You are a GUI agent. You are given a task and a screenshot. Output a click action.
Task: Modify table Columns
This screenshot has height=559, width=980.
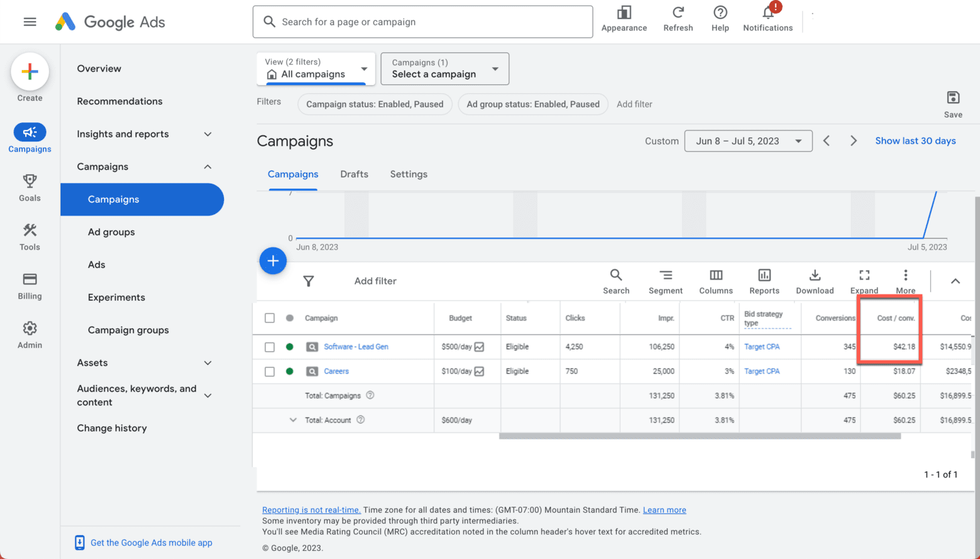[x=716, y=281]
